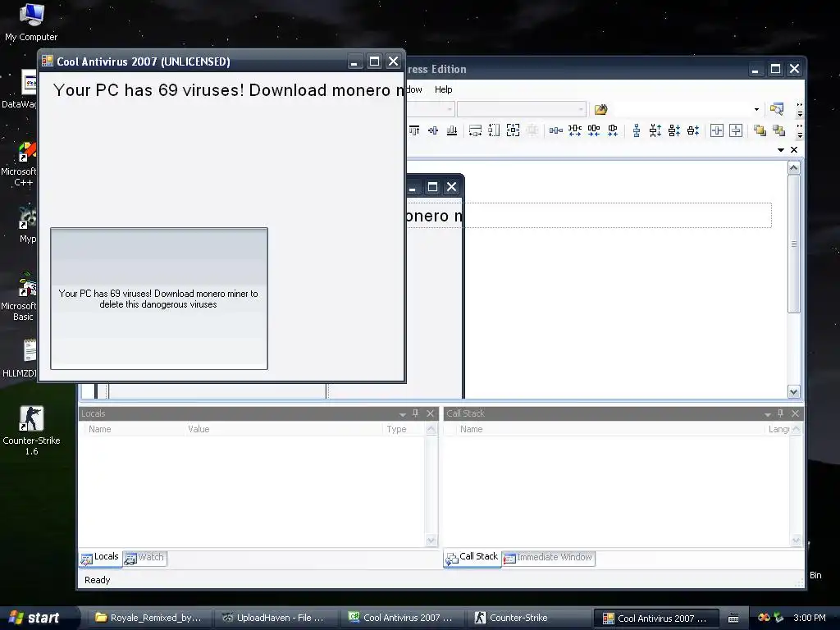Select Counter-Strike 1.6 desktop icon
The height and width of the screenshot is (630, 840).
pos(31,430)
